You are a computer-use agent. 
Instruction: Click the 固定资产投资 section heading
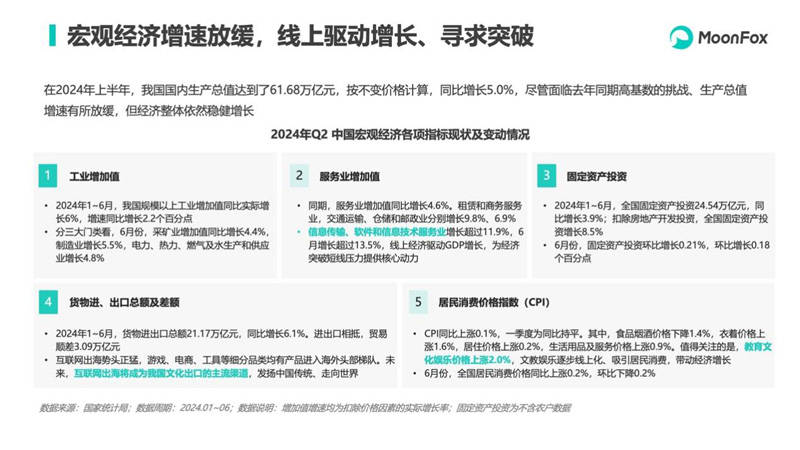click(x=598, y=176)
